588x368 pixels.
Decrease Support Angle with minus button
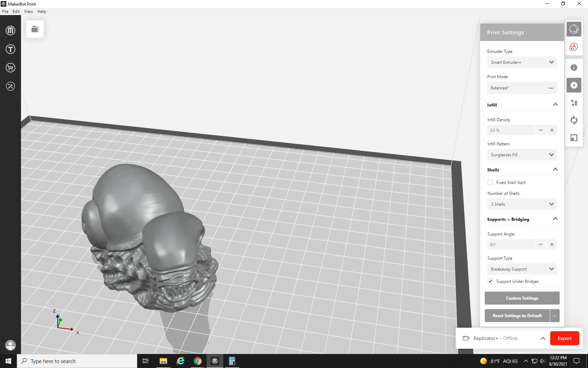tap(541, 244)
